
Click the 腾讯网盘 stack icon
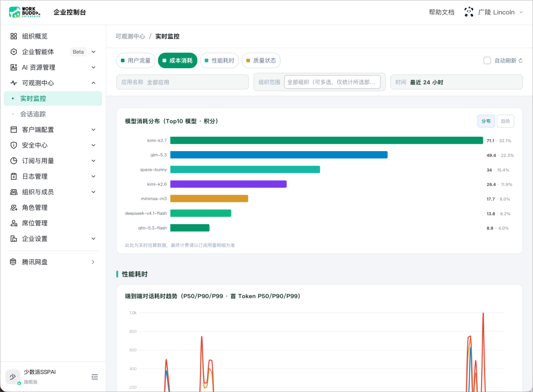tap(13, 262)
